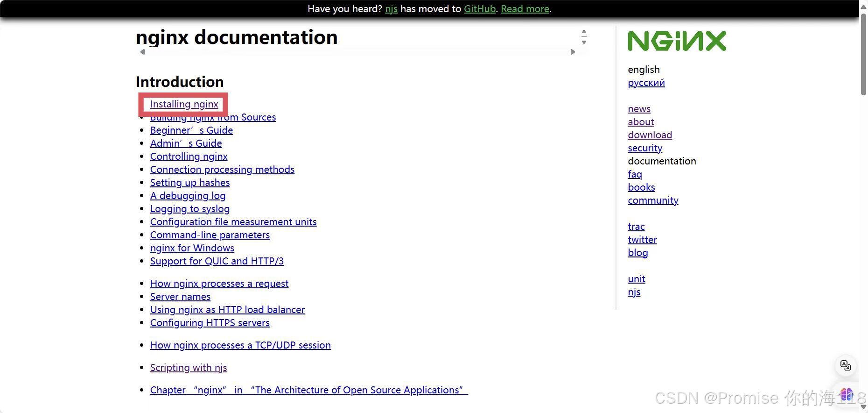868x413 pixels.
Task: Open the books sidebar link
Action: coord(641,187)
